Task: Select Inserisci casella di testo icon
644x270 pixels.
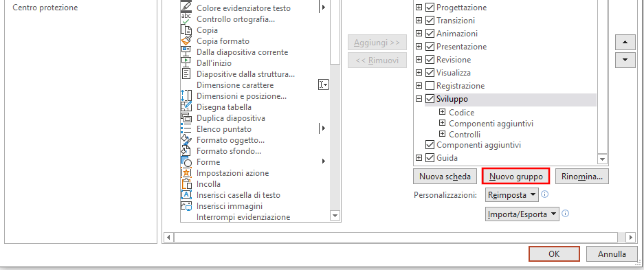Action: pyautogui.click(x=186, y=195)
